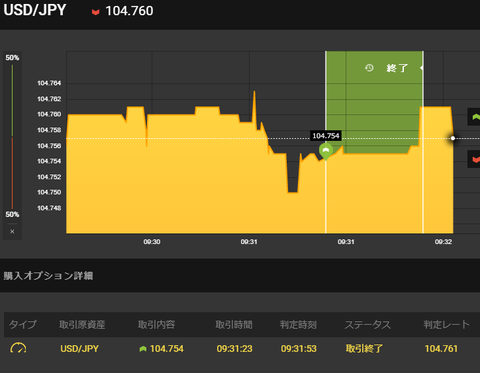Click the 判定時刻 column header
Viewport: 480px width, 373px height.
click(298, 324)
